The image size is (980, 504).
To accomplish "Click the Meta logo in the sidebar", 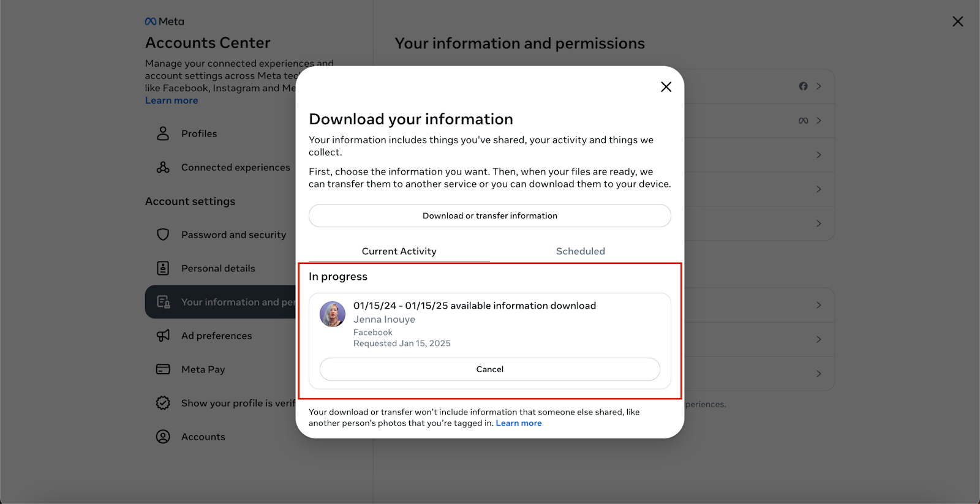I will (x=164, y=21).
